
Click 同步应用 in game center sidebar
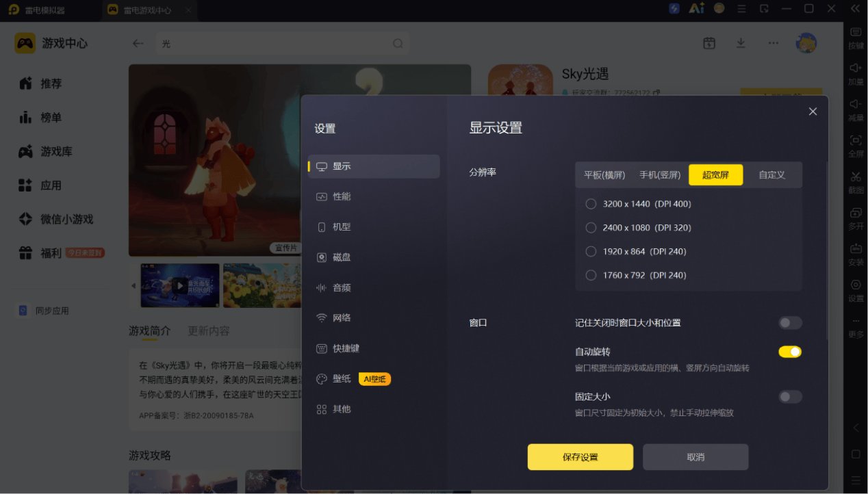click(x=44, y=311)
